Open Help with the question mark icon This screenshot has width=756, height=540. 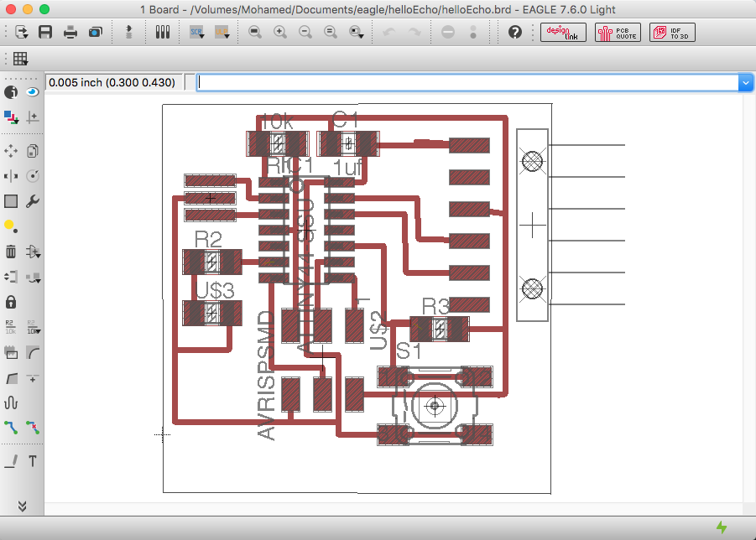[515, 32]
